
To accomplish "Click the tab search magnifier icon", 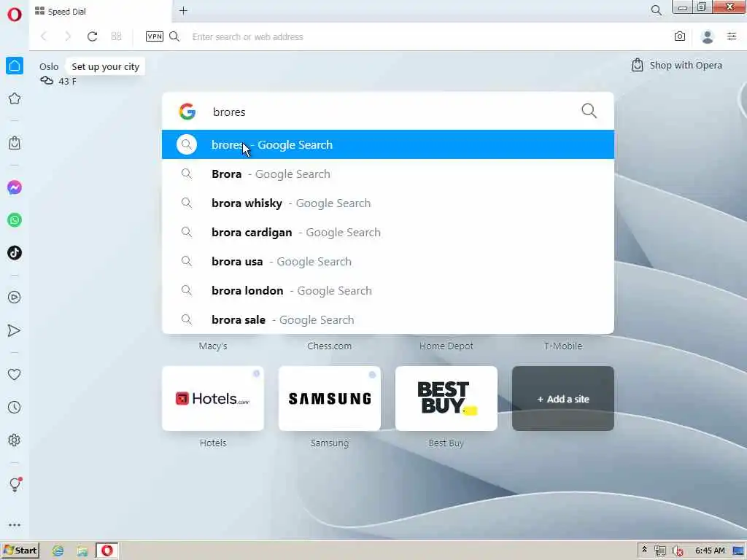I will (x=656, y=10).
